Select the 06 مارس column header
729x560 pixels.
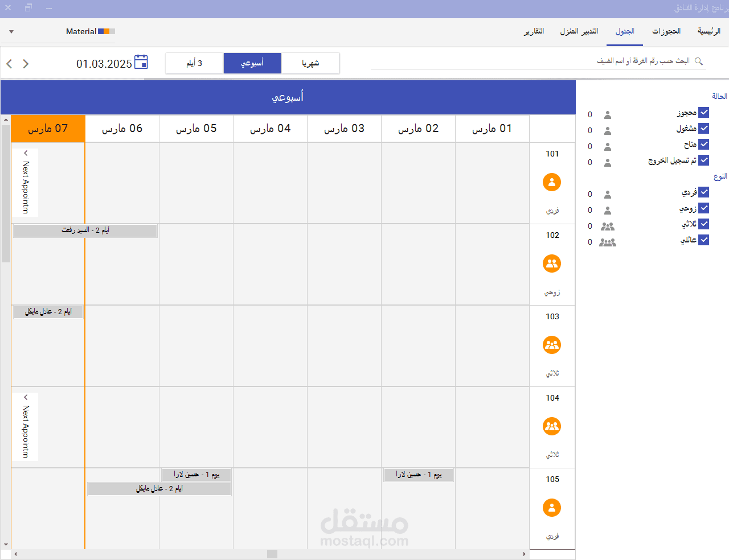[122, 129]
